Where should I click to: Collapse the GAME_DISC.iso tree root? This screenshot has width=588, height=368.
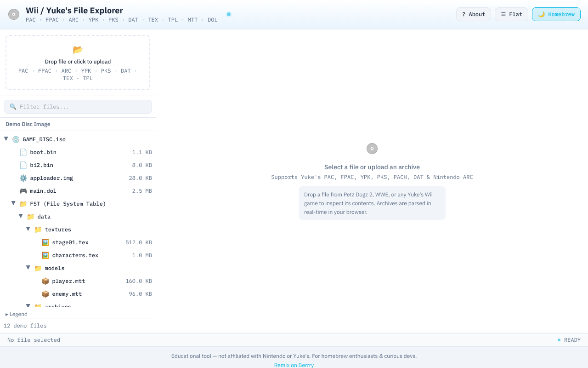(6, 139)
